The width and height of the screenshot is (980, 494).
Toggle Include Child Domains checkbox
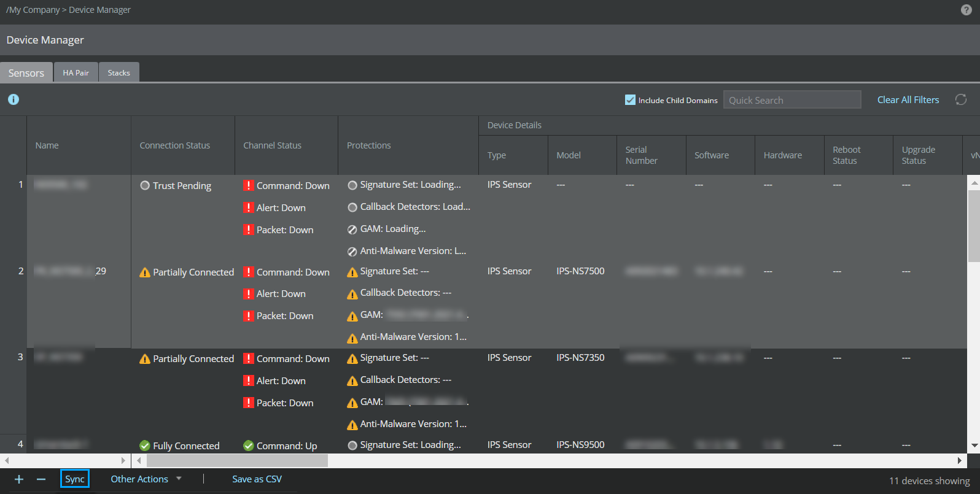(x=630, y=100)
